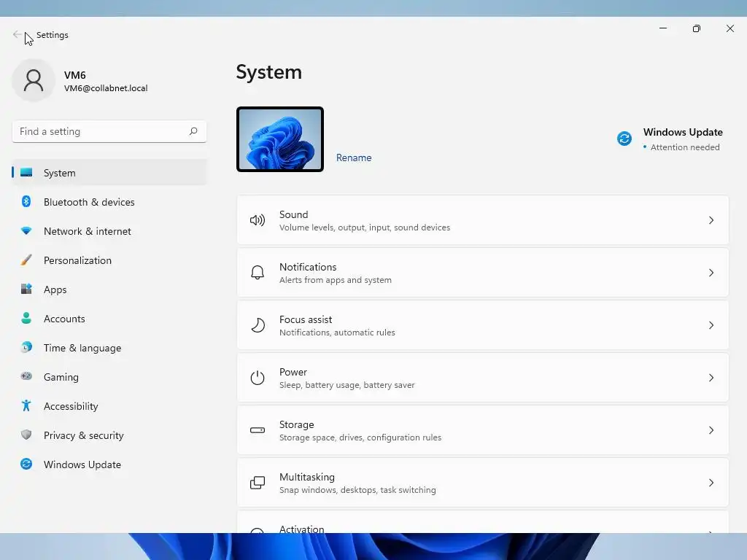The width and height of the screenshot is (747, 560).
Task: Switch to the Apps section
Action: 109,289
